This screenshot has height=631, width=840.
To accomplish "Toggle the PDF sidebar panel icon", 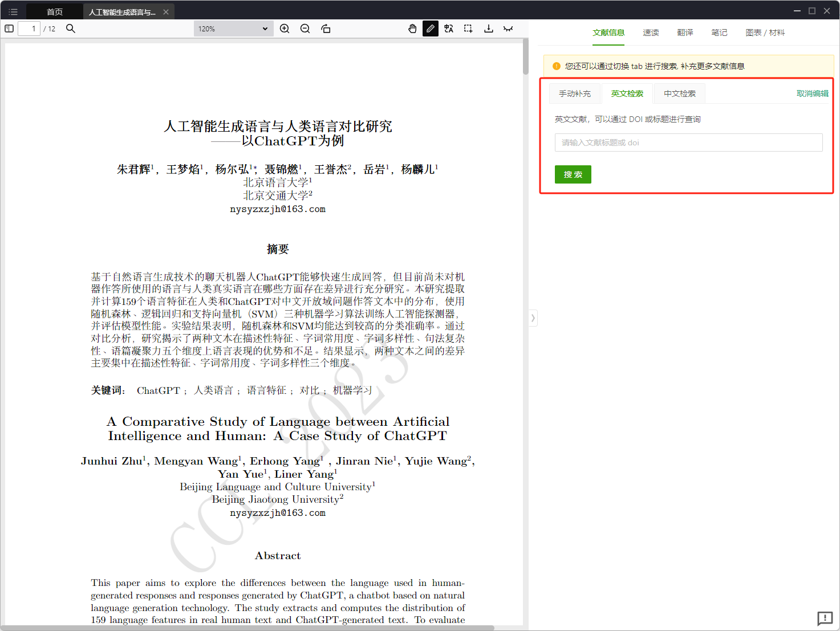I will click(x=9, y=29).
